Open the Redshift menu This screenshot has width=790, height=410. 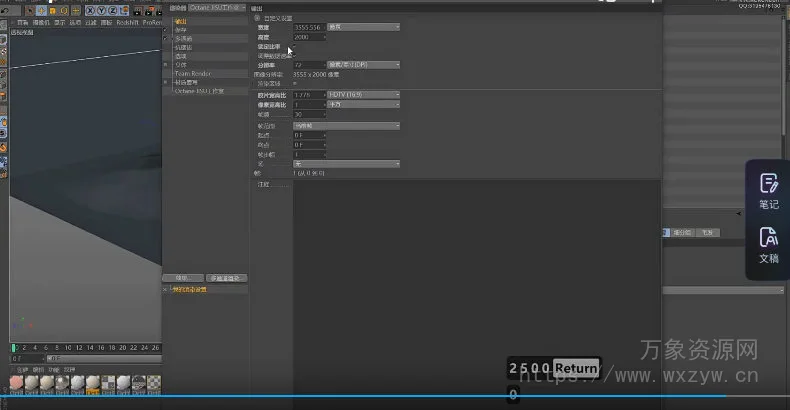pos(127,21)
